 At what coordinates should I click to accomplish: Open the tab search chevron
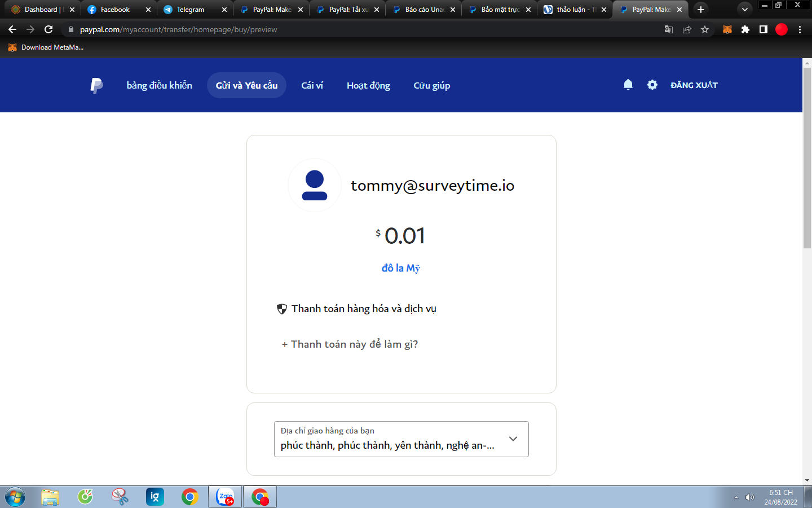745,10
